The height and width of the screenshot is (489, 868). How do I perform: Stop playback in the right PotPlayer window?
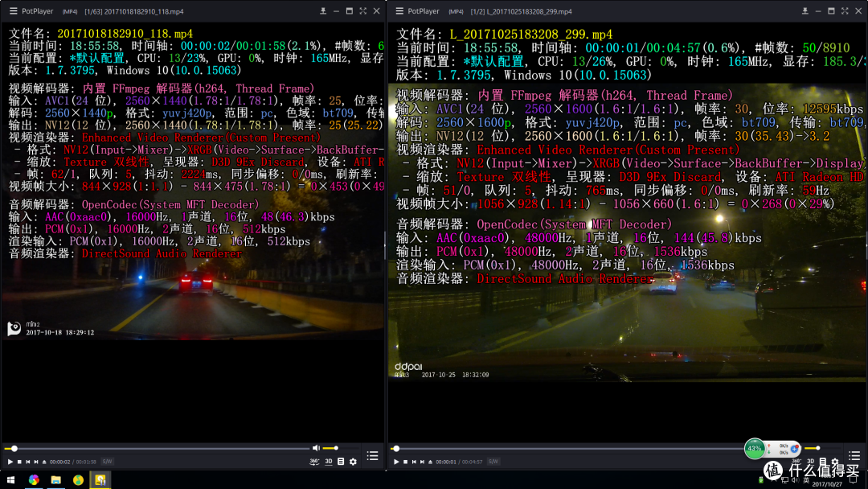click(x=405, y=462)
